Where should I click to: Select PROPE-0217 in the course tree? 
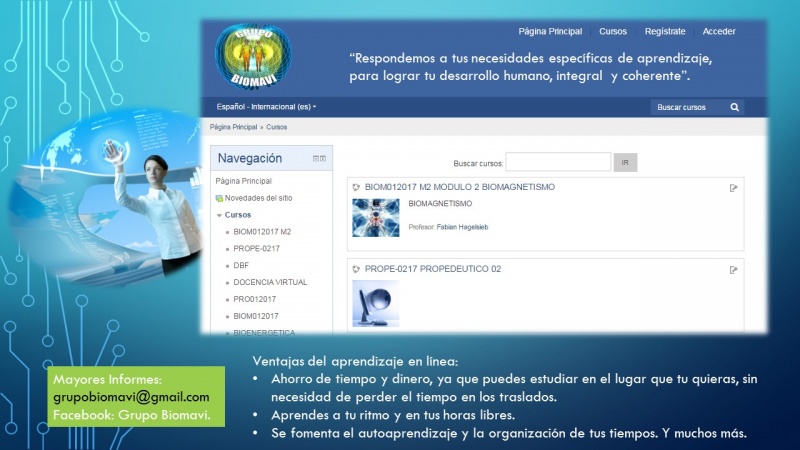[256, 248]
